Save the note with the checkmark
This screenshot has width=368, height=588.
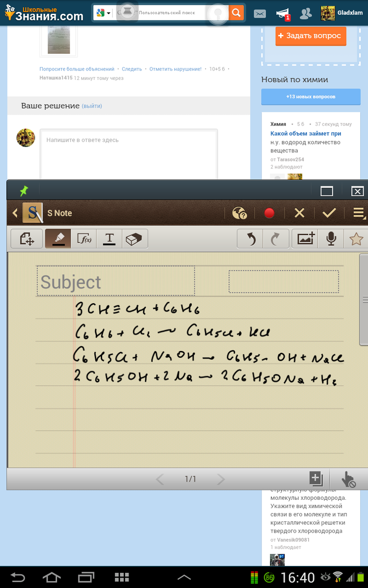[329, 213]
